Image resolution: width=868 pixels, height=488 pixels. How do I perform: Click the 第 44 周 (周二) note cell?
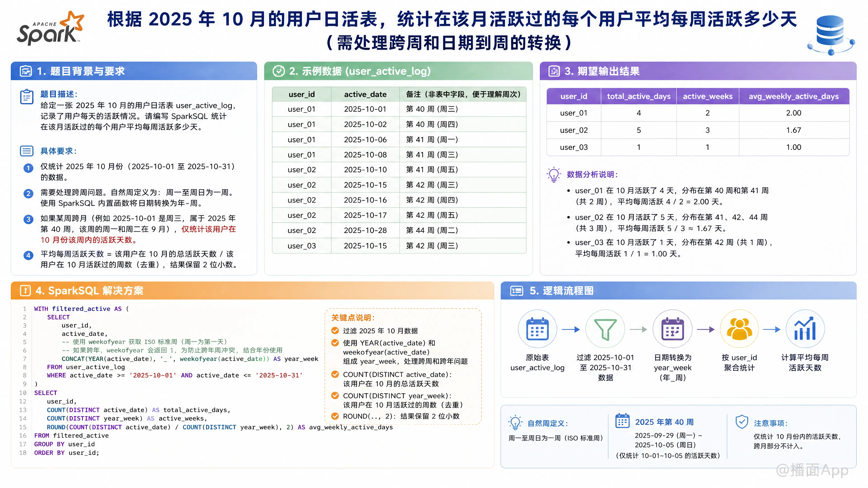463,230
